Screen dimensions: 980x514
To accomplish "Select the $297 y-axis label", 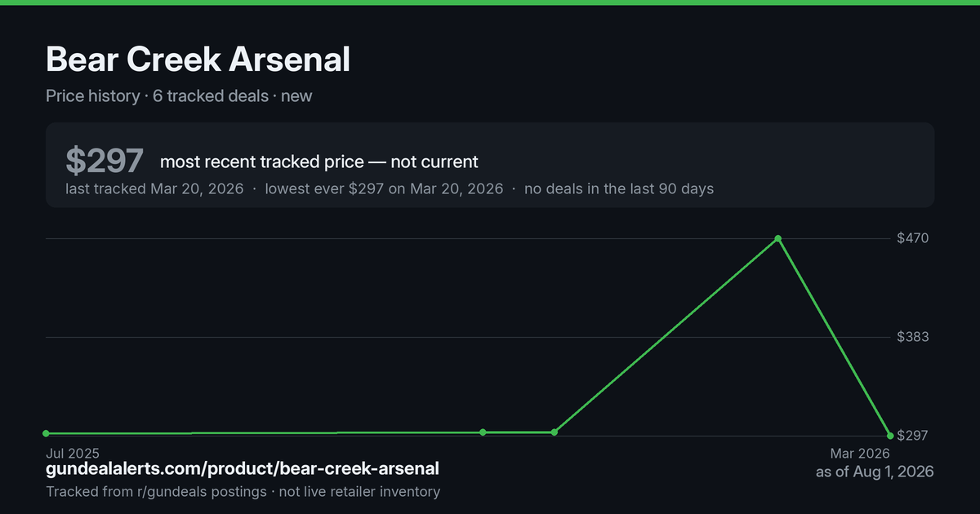I will 913,436.
